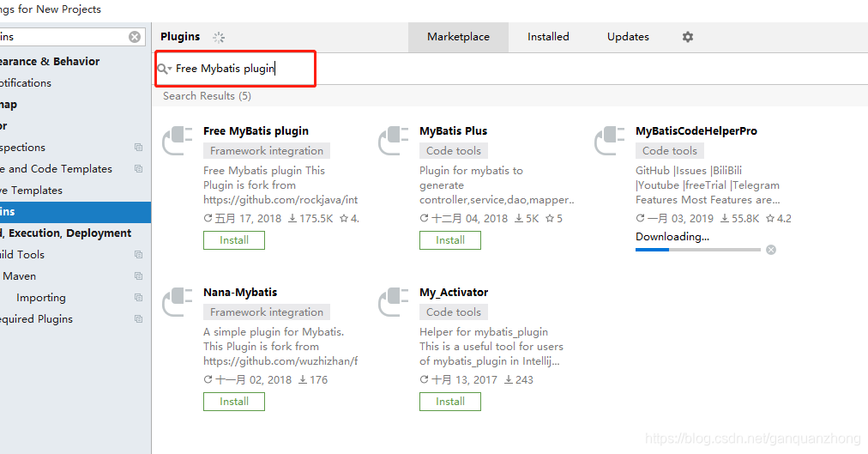868x454 pixels.
Task: Click the My_Activator plugin icon
Action: tap(393, 302)
